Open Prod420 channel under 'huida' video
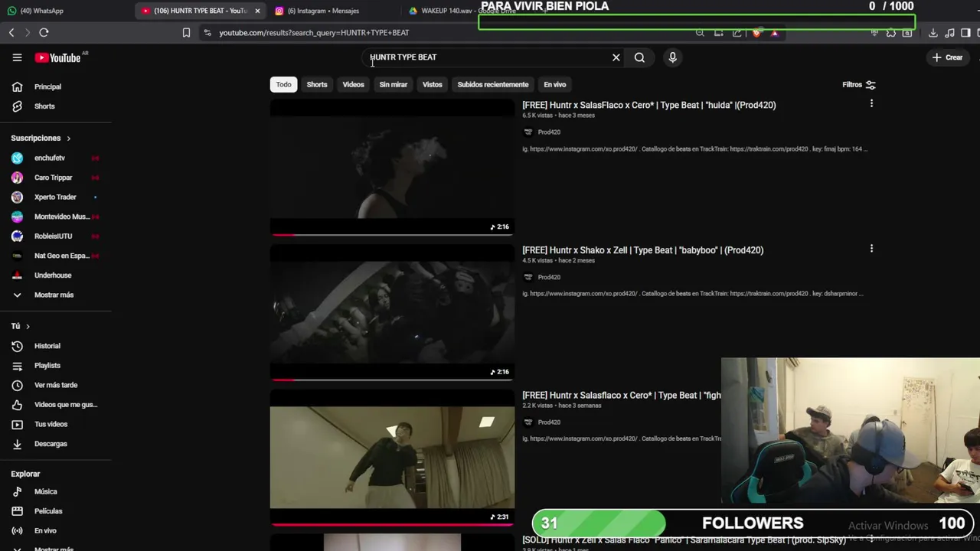The height and width of the screenshot is (551, 980). pyautogui.click(x=549, y=132)
